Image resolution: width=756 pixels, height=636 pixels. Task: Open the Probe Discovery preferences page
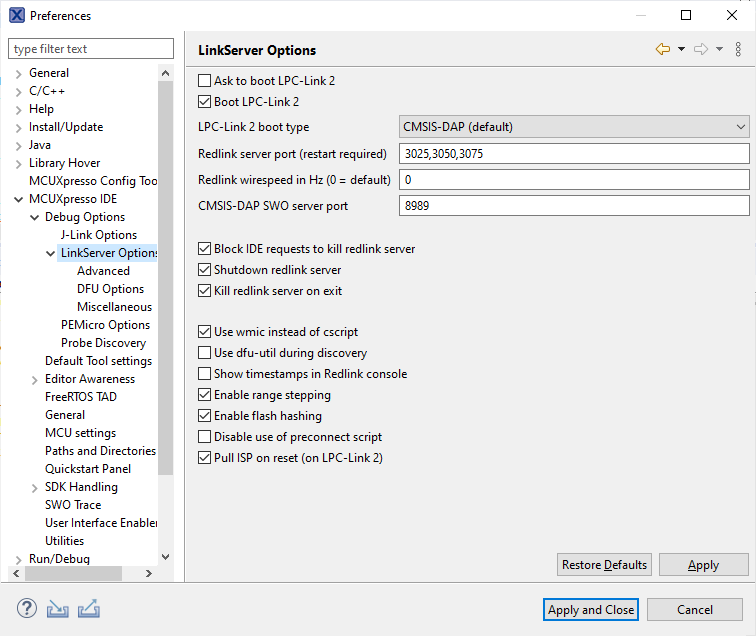[x=103, y=343]
